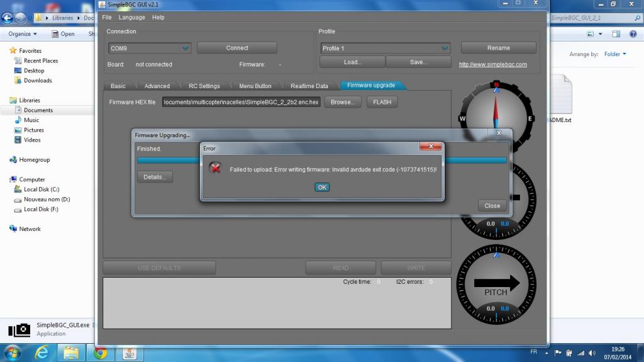
Task: Select the Firmware upgrade tab
Action: pos(371,85)
